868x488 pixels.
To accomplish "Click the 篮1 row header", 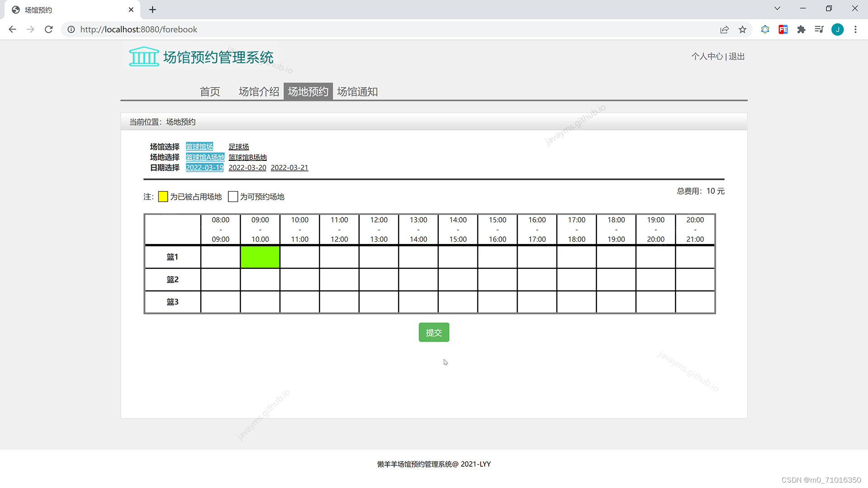I will [x=173, y=257].
